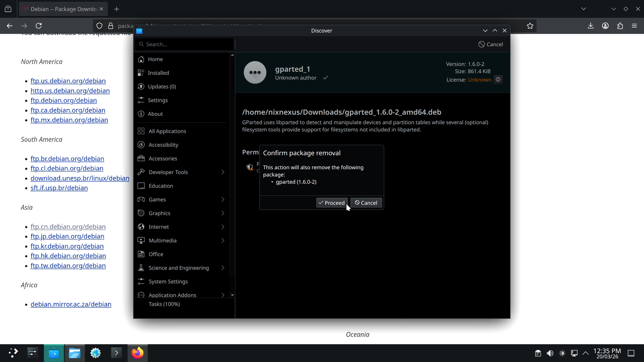Viewport: 644px width, 362px height.
Task: Click the Application Addons icon
Action: point(141,295)
